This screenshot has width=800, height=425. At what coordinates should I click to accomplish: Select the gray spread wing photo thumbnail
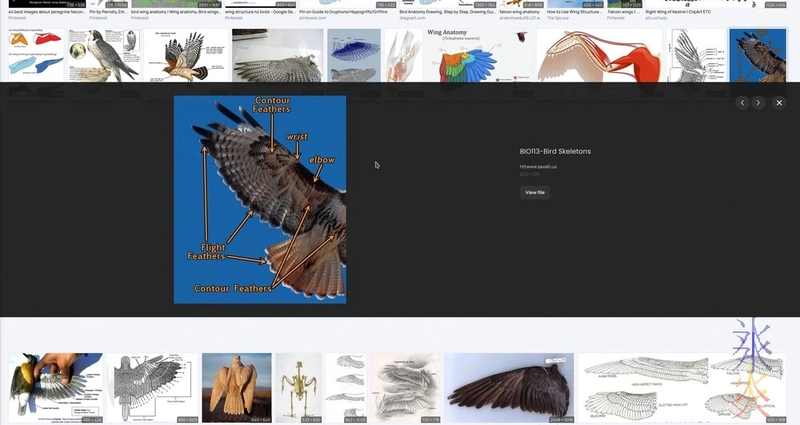pos(277,55)
